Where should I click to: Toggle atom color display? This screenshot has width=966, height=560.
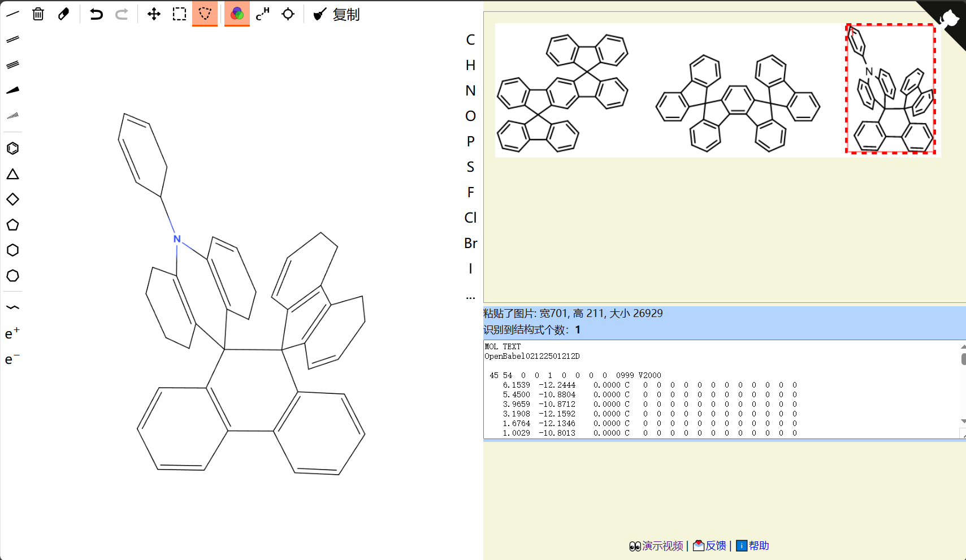237,14
